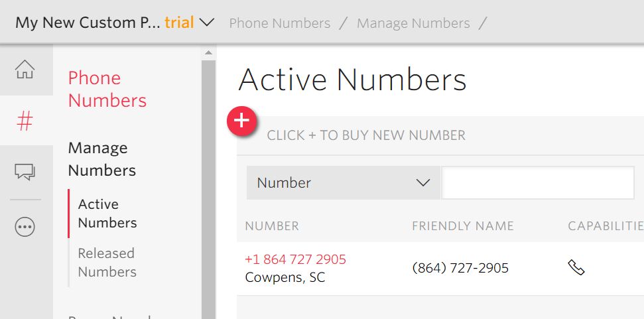
Task: Open Manage Numbers sidebar section
Action: tap(102, 159)
